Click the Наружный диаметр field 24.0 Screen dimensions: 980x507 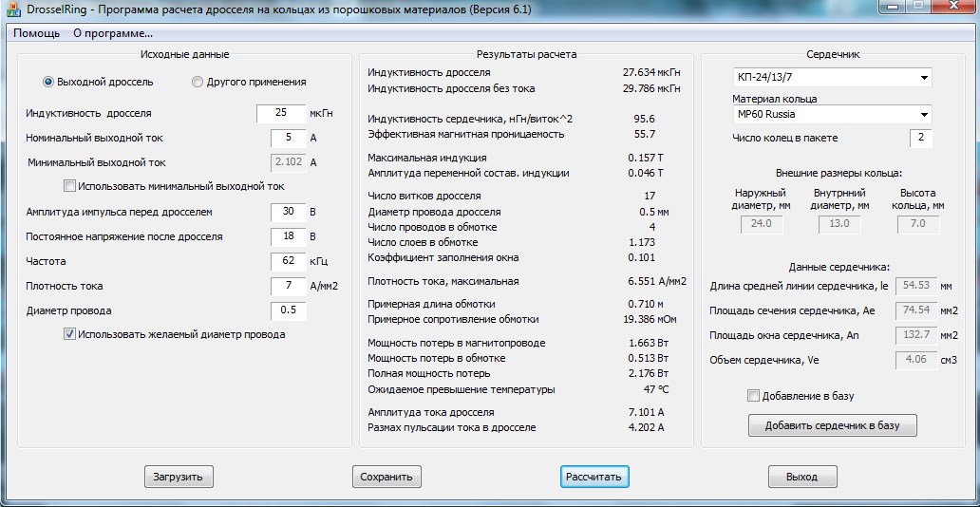pos(761,224)
